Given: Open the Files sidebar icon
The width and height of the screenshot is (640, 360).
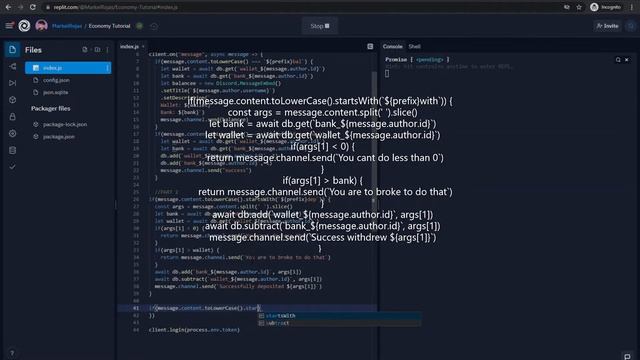Looking at the screenshot, I should (12, 50).
